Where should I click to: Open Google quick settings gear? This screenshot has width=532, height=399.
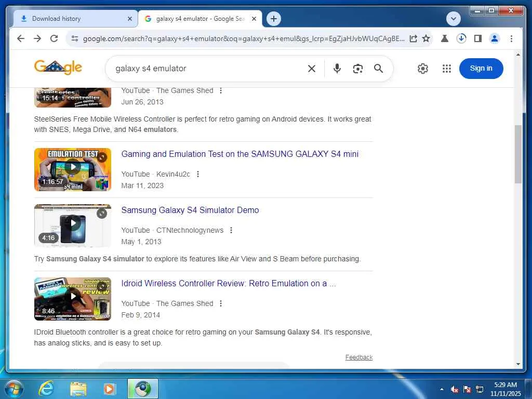423,69
